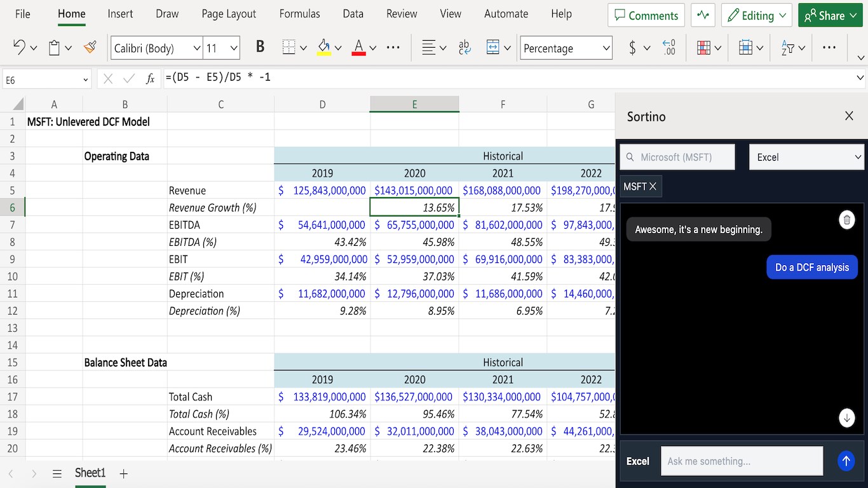Open the Page Layout tab
Viewport: 868px width, 488px height.
(229, 14)
